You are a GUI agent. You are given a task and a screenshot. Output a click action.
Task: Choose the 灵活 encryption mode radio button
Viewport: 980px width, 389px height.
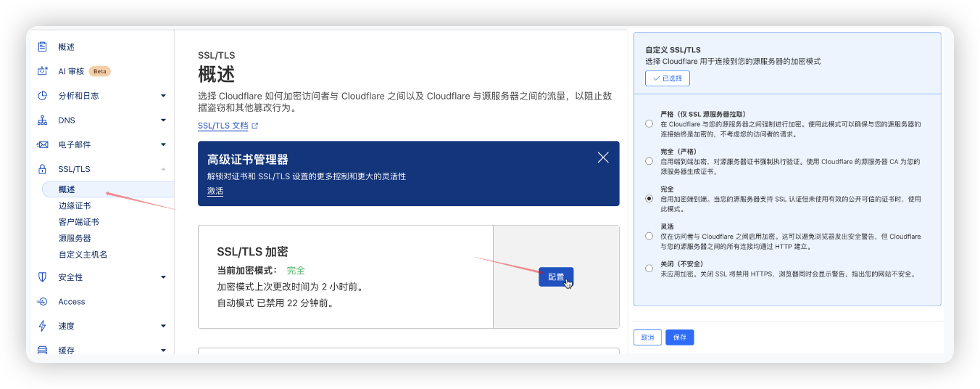(x=649, y=236)
